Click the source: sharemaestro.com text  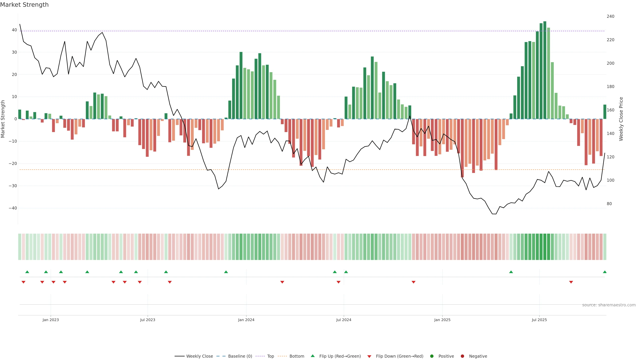click(x=609, y=305)
